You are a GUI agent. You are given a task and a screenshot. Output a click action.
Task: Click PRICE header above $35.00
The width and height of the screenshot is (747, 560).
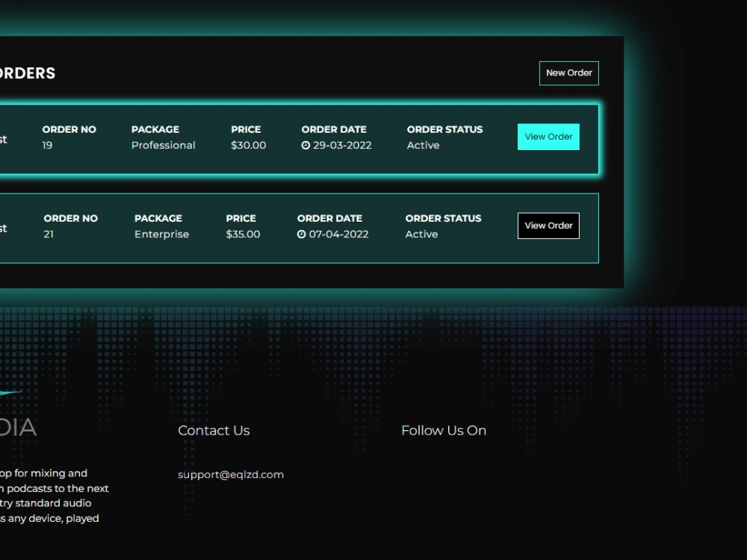[241, 219]
